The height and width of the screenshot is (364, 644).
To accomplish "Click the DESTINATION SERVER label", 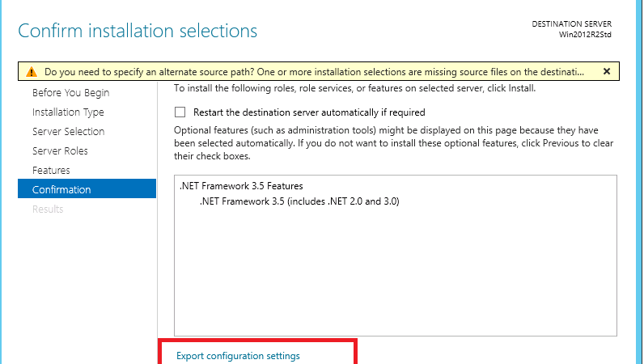I will coord(571,23).
